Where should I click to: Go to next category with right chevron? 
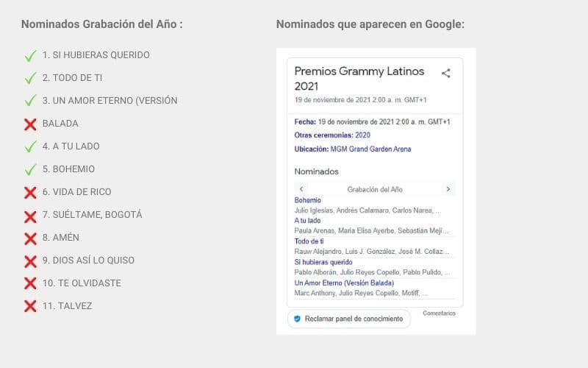448,189
